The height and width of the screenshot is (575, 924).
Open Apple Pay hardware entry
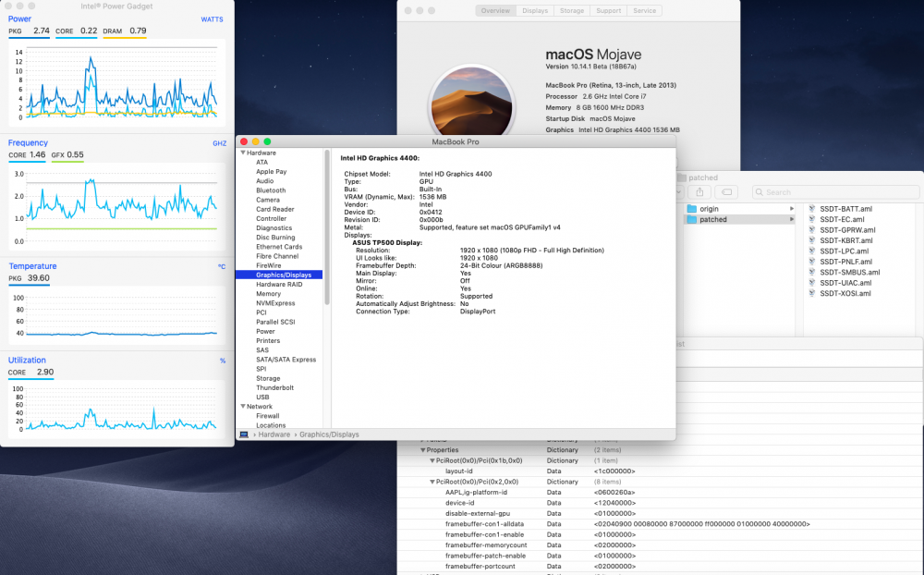click(271, 172)
